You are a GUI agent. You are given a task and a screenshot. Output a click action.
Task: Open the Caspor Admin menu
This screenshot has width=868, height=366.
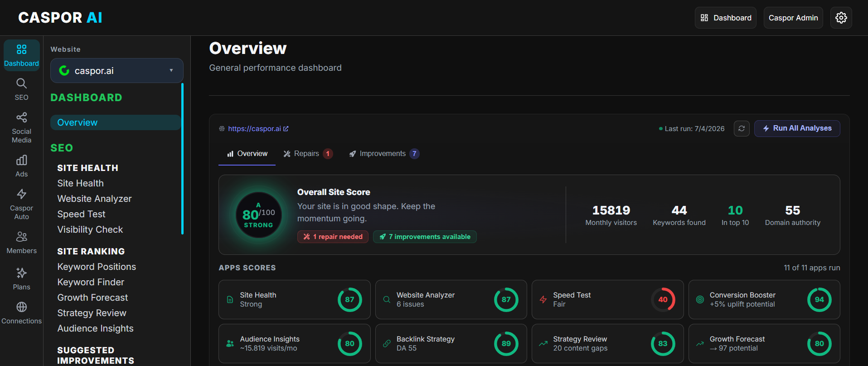tap(793, 18)
